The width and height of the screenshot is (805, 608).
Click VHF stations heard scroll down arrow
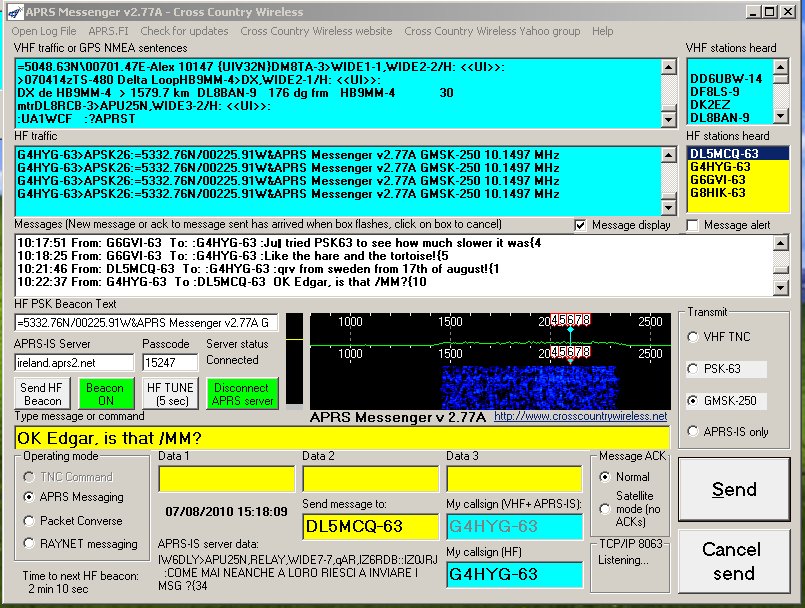780,116
